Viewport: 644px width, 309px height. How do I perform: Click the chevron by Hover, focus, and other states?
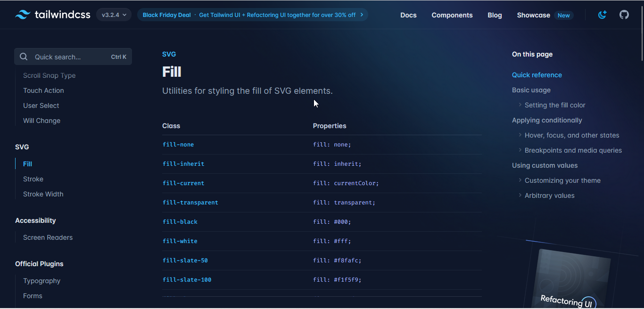tap(520, 135)
